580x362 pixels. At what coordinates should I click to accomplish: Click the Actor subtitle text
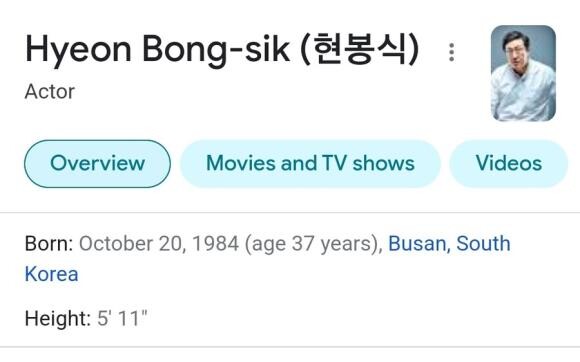(50, 91)
